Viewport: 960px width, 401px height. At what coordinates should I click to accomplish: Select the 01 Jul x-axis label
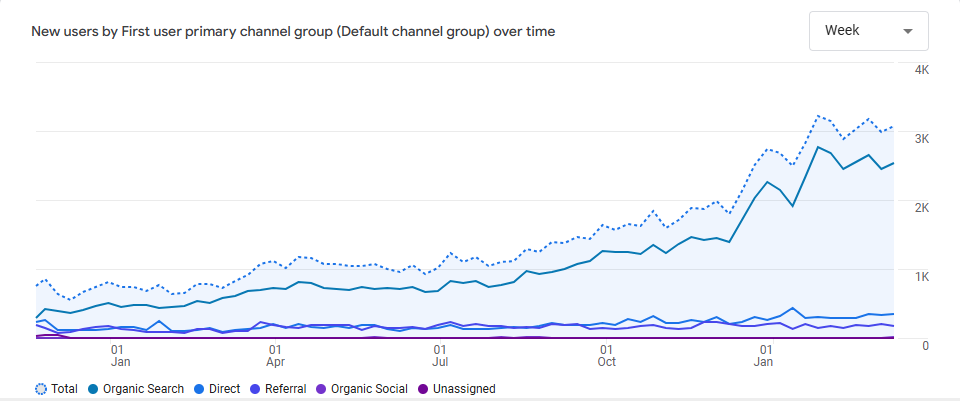click(439, 357)
